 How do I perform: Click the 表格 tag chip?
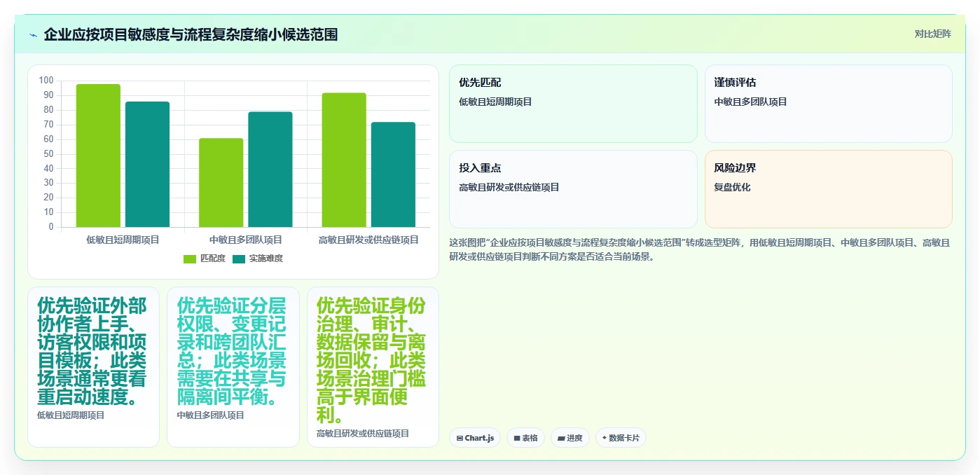click(x=525, y=438)
